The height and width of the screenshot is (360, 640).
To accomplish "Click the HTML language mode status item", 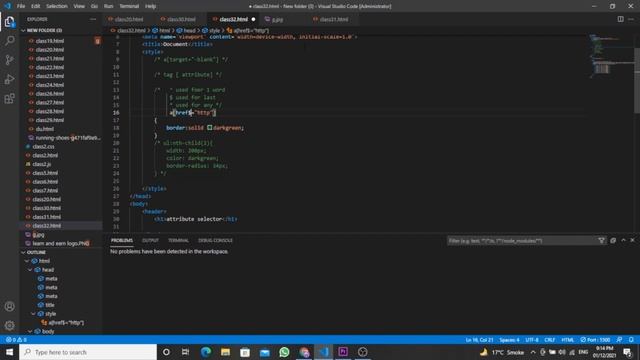I will (x=567, y=340).
